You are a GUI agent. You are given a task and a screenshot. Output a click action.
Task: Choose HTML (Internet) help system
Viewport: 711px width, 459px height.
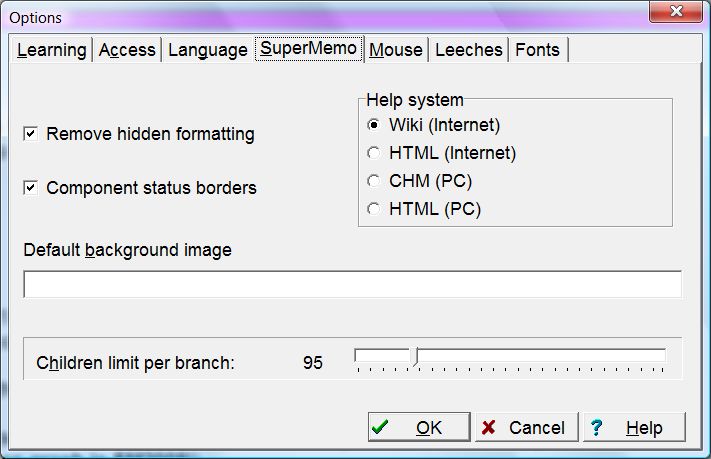point(374,153)
